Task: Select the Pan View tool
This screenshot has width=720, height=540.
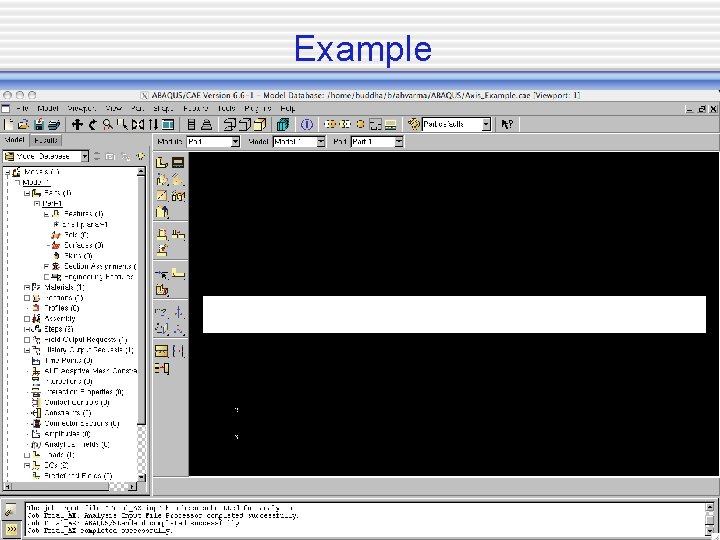Action: [77, 124]
